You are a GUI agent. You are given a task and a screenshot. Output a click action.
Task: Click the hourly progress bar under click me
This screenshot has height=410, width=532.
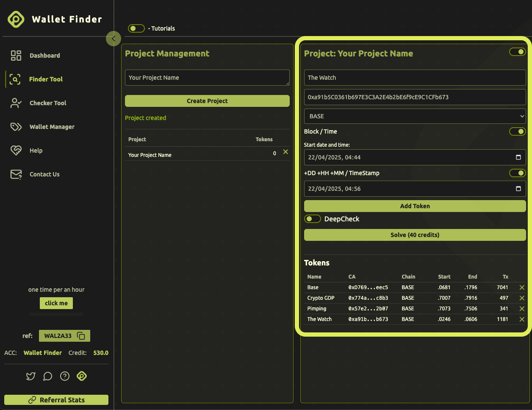(x=56, y=314)
